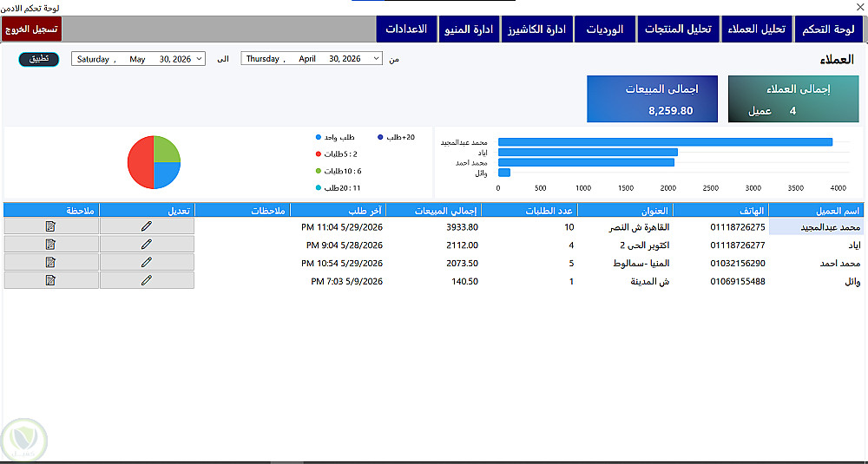The height and width of the screenshot is (464, 868).
Task: Open the الاعدادات tab
Action: (406, 29)
